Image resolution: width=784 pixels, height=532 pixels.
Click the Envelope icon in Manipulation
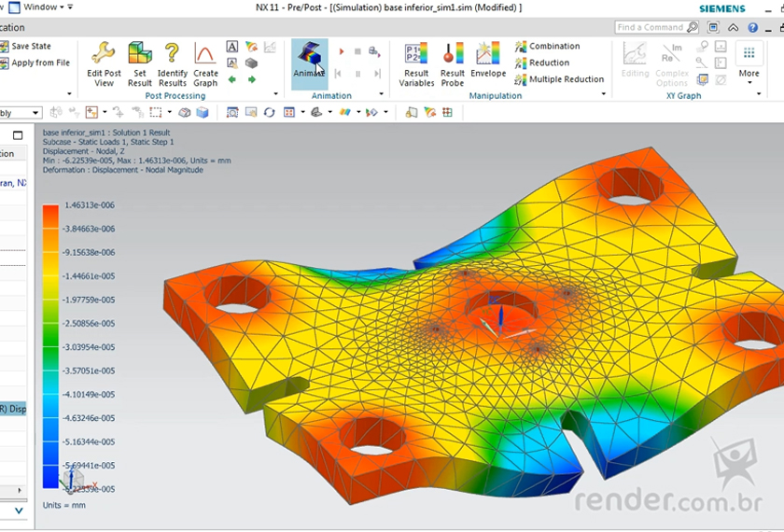click(x=488, y=62)
